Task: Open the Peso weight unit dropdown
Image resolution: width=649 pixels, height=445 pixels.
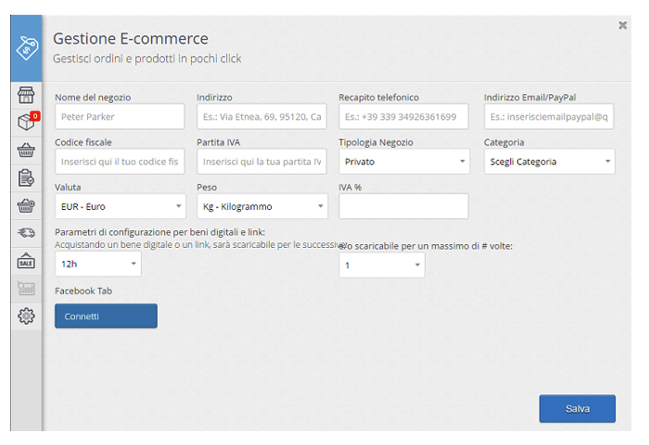Action: (262, 206)
